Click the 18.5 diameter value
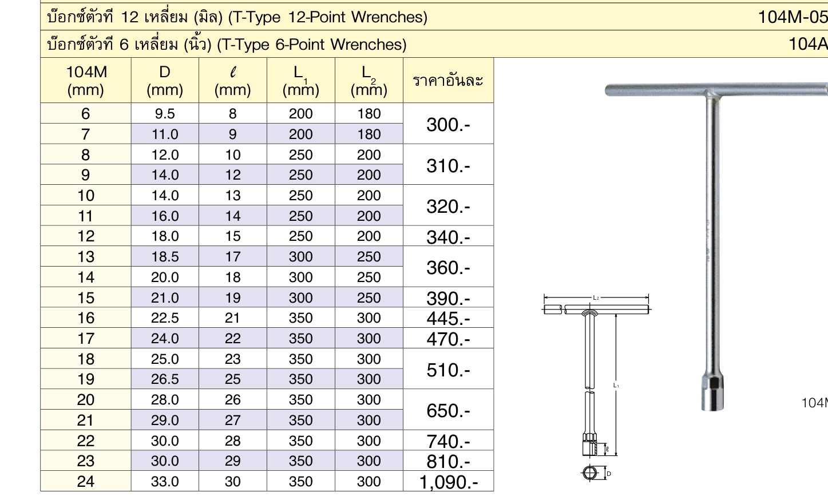 165,257
